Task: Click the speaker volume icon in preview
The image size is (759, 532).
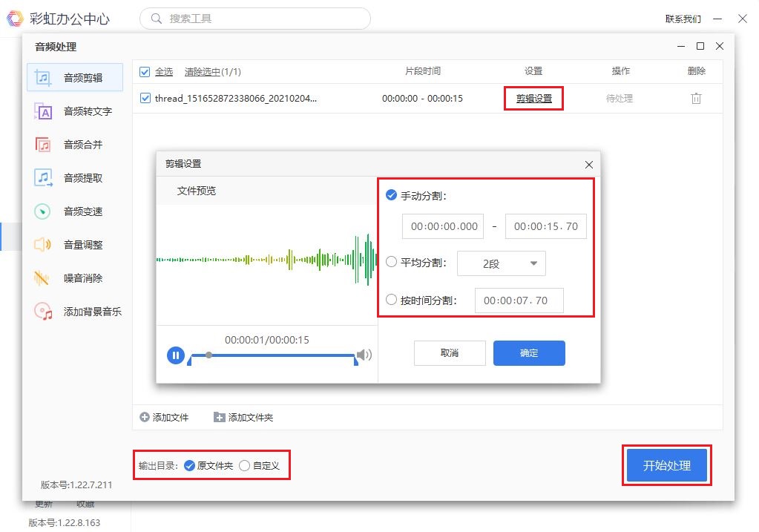Action: (x=364, y=355)
